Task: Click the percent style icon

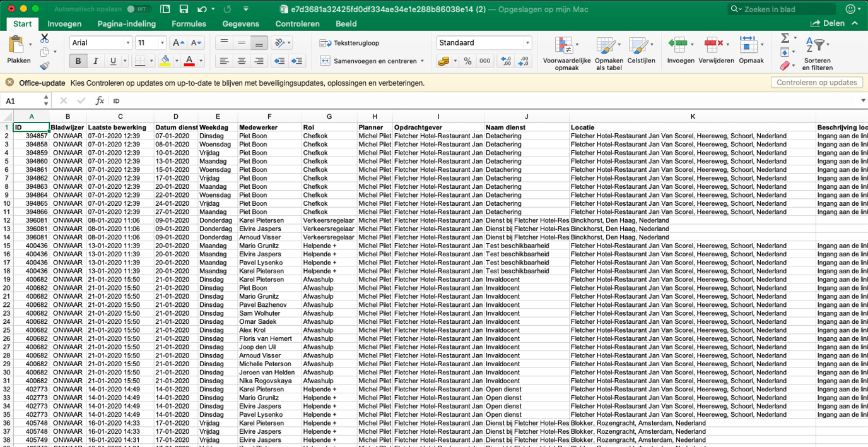Action: [467, 61]
